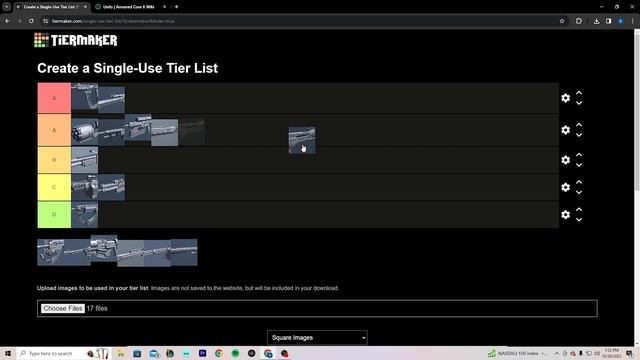
Task: Move A tier row down
Action: click(579, 135)
